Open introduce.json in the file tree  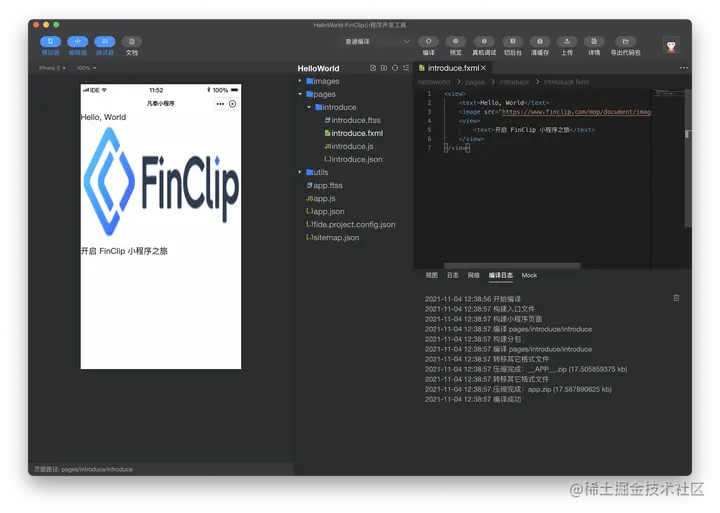coord(353,159)
